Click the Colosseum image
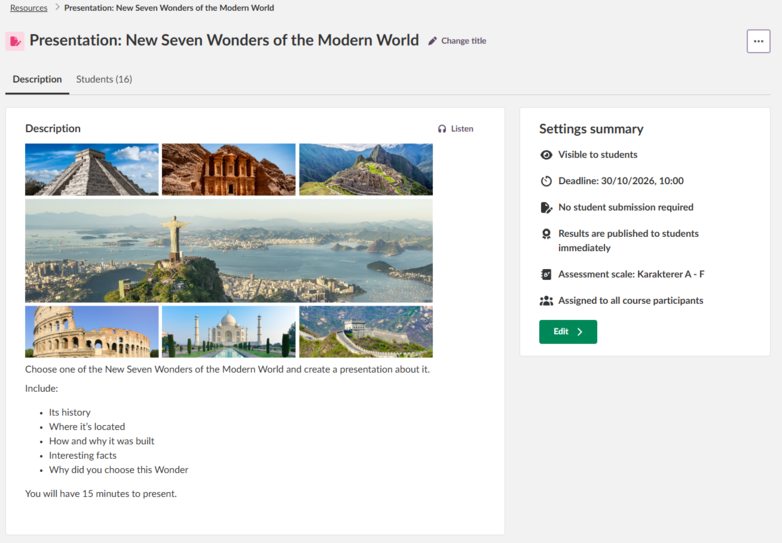782x543 pixels. coord(92,332)
